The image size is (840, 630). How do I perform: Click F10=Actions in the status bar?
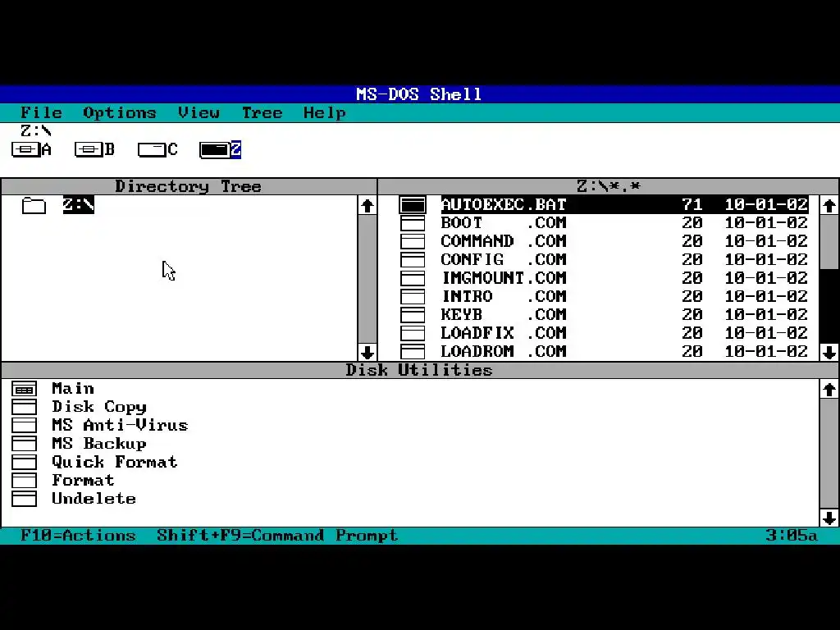tap(78, 535)
